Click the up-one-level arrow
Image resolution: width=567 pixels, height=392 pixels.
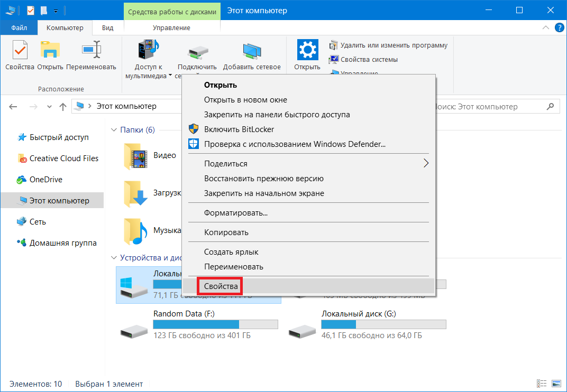point(63,107)
